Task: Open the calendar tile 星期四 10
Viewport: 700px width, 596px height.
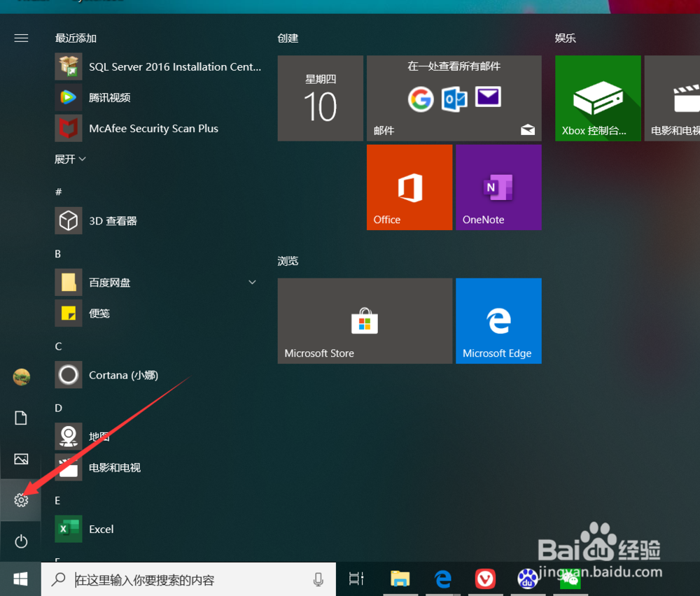Action: (320, 98)
